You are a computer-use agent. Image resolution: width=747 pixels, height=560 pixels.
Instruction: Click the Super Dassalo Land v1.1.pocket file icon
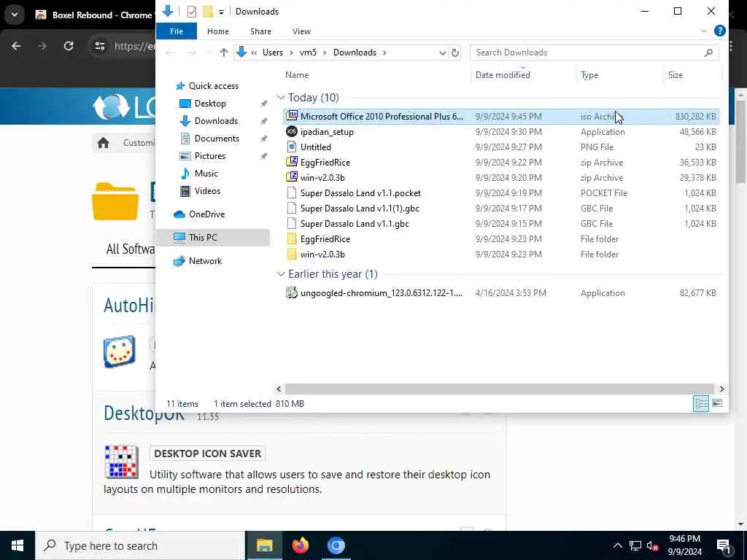tap(292, 192)
